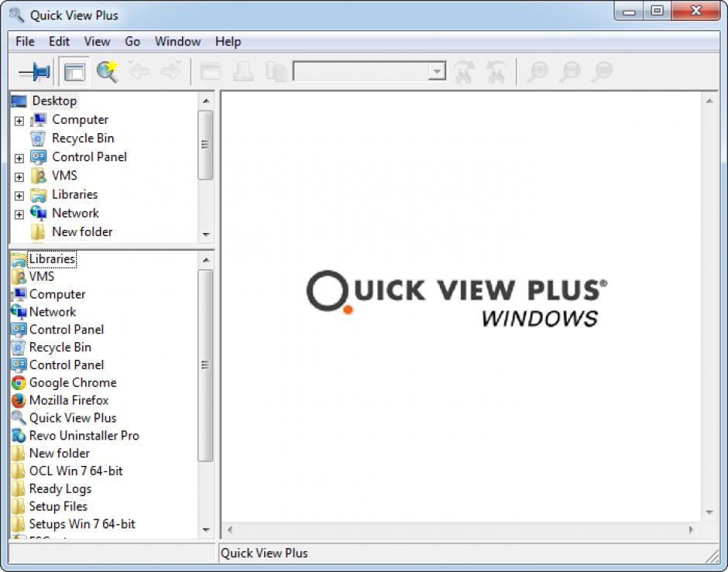This screenshot has height=572, width=728.
Task: Click folder tree scrollbar down arrow
Action: click(206, 235)
